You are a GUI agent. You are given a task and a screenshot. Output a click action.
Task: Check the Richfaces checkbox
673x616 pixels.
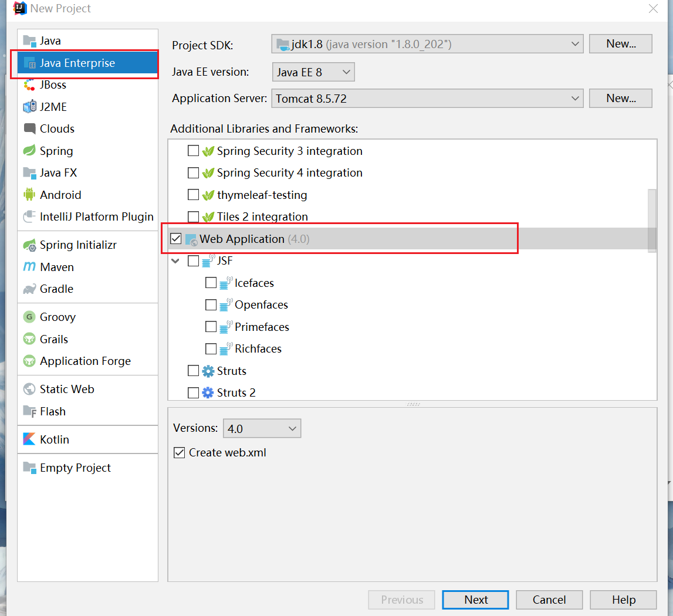pos(211,348)
